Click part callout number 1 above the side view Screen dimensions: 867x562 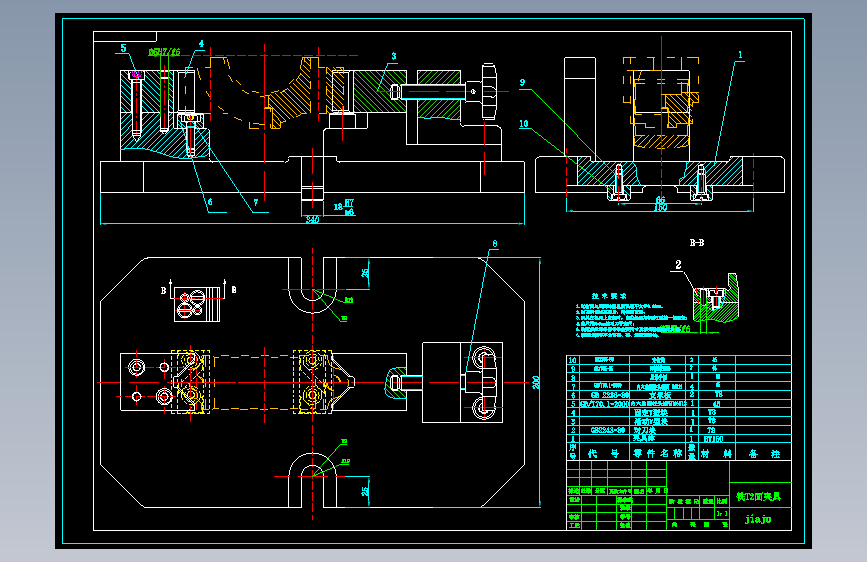coord(740,55)
